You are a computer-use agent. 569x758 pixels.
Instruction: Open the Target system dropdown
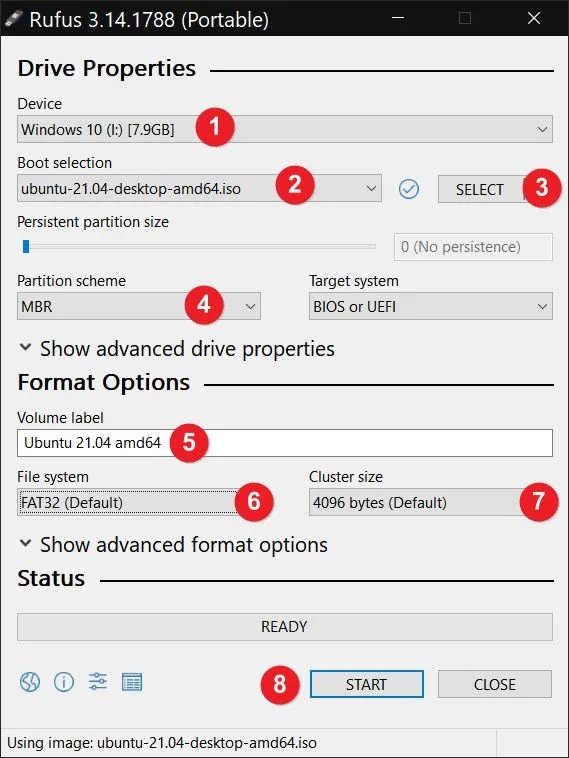point(431,306)
